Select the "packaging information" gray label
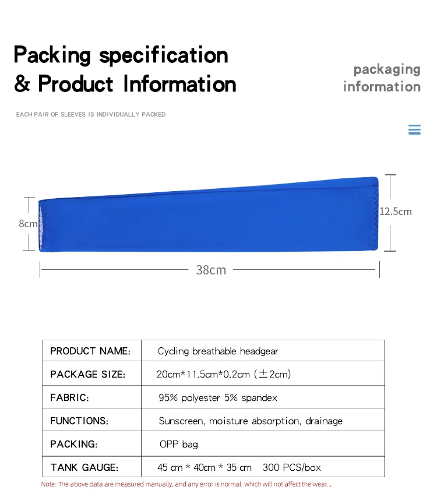 click(382, 78)
